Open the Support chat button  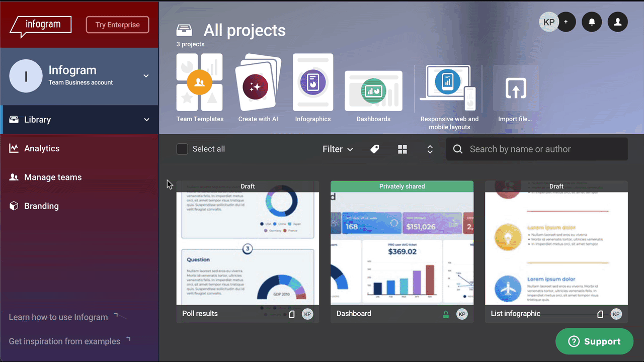tap(594, 341)
